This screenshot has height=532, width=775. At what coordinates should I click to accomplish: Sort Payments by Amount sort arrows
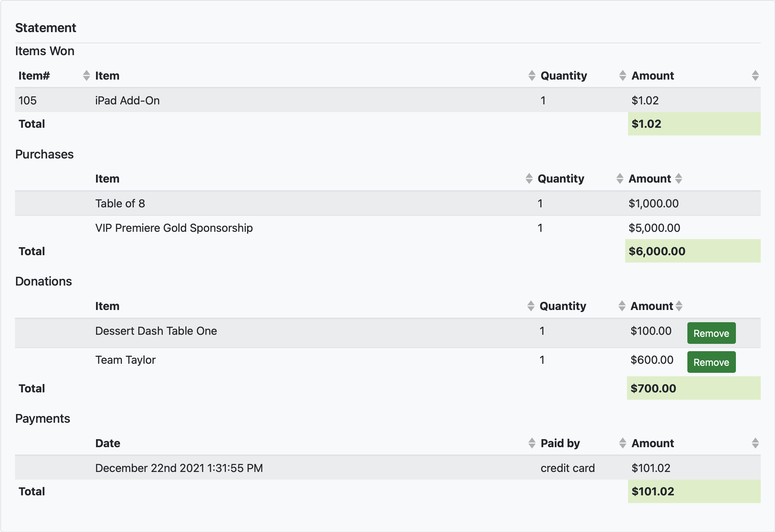click(755, 443)
